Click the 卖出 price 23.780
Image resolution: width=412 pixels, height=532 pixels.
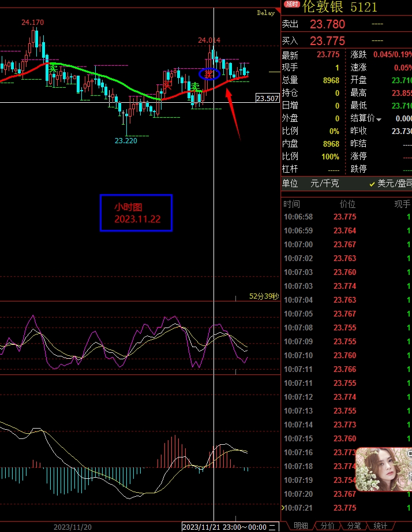(x=327, y=24)
